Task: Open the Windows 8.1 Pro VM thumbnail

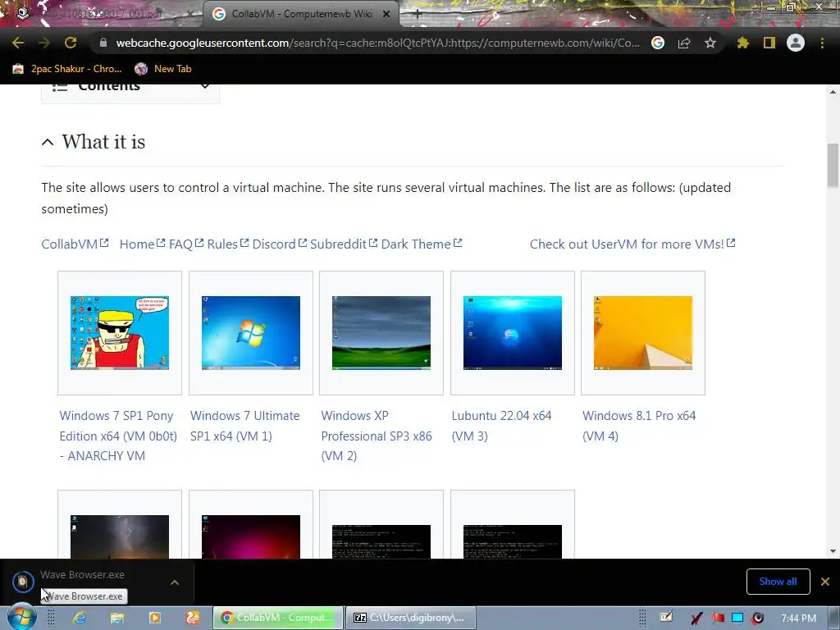Action: [x=643, y=333]
